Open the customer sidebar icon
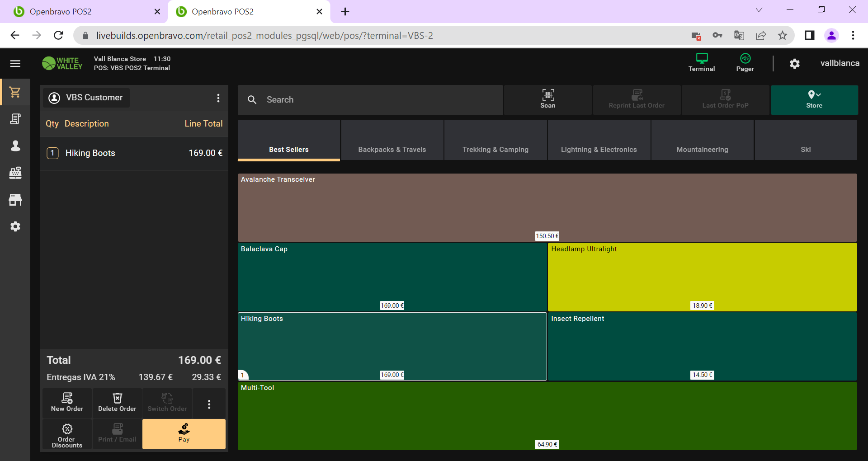 pyautogui.click(x=15, y=146)
